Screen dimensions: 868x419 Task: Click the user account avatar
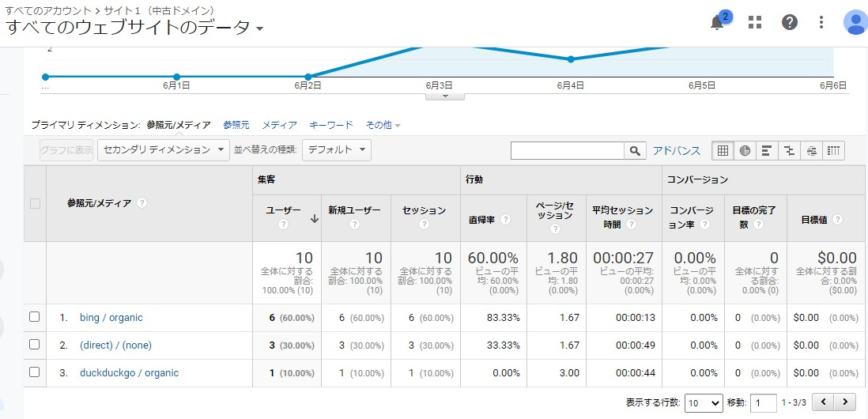[855, 22]
